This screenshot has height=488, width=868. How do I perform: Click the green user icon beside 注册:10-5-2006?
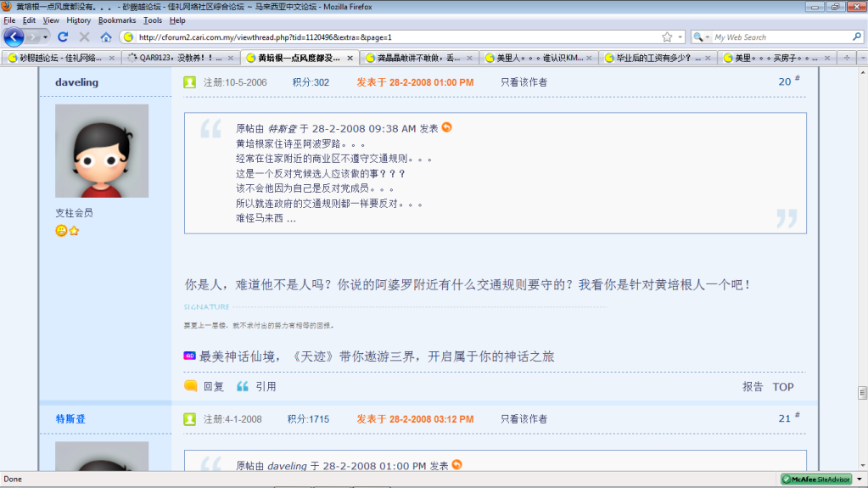coord(190,82)
